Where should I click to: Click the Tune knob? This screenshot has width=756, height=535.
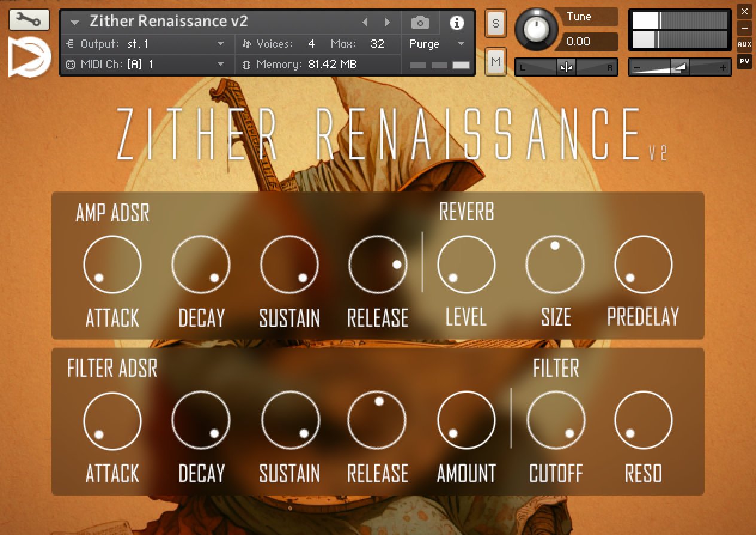point(538,29)
